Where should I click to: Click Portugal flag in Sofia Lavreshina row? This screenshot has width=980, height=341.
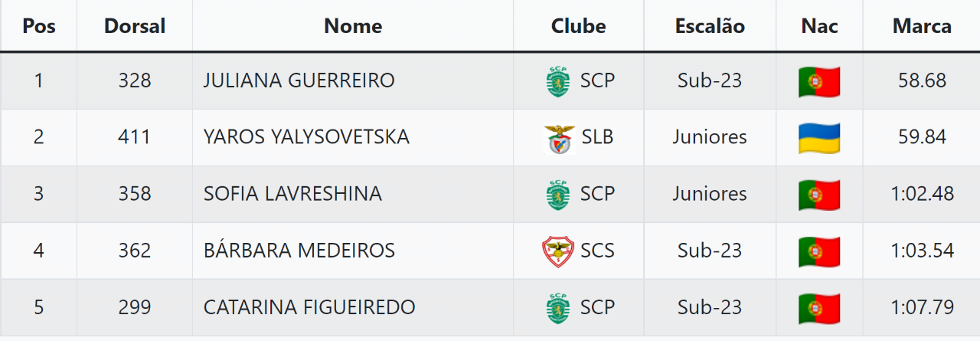pos(819,195)
